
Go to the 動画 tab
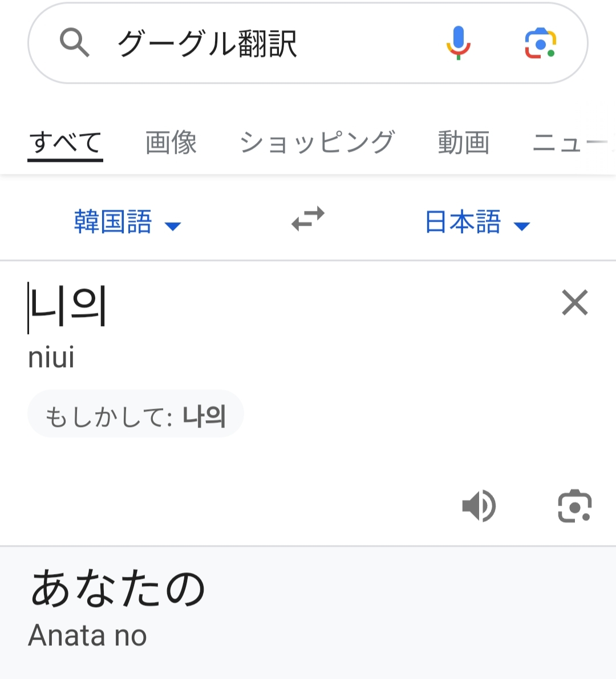(x=463, y=143)
